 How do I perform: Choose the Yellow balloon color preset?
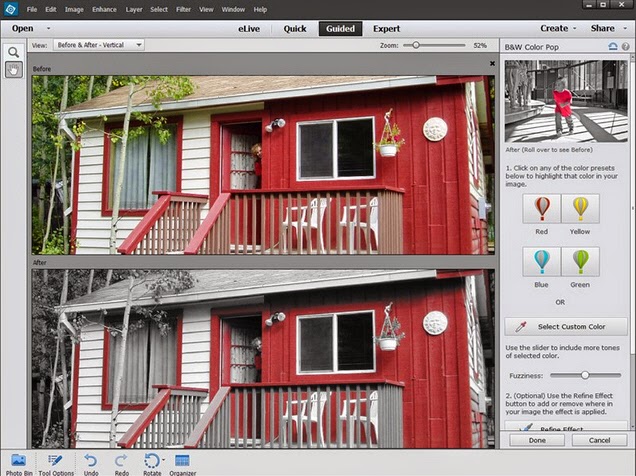(x=580, y=208)
